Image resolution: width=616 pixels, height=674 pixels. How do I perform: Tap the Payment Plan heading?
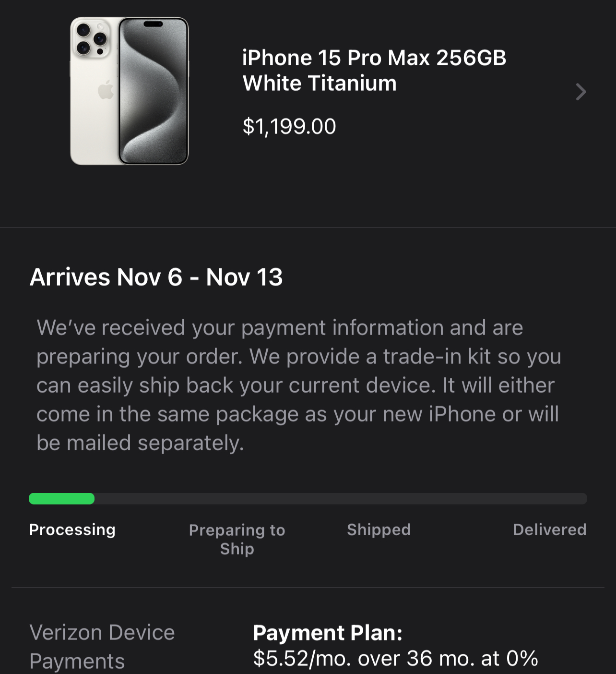click(x=328, y=633)
